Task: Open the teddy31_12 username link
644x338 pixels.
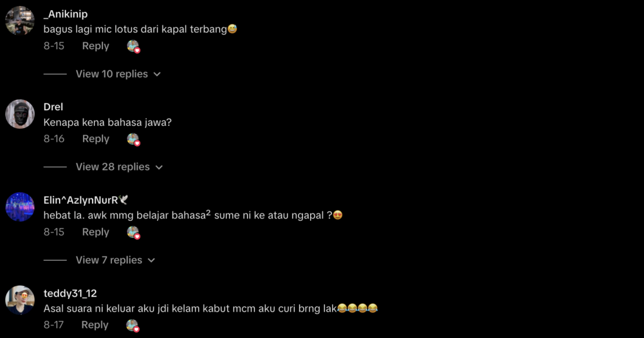Action: [x=70, y=293]
